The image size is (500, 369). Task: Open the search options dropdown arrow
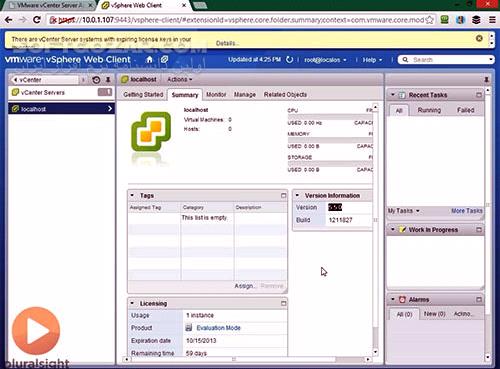coord(491,60)
